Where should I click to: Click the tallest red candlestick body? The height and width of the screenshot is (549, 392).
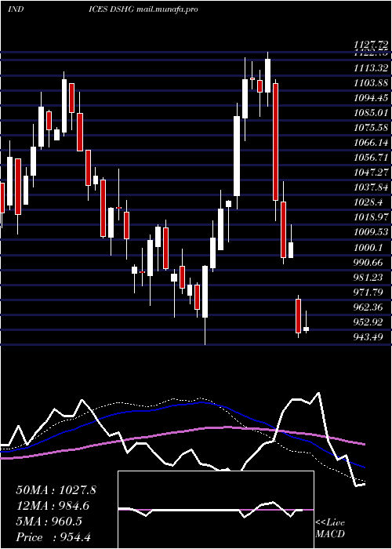[x=276, y=142]
